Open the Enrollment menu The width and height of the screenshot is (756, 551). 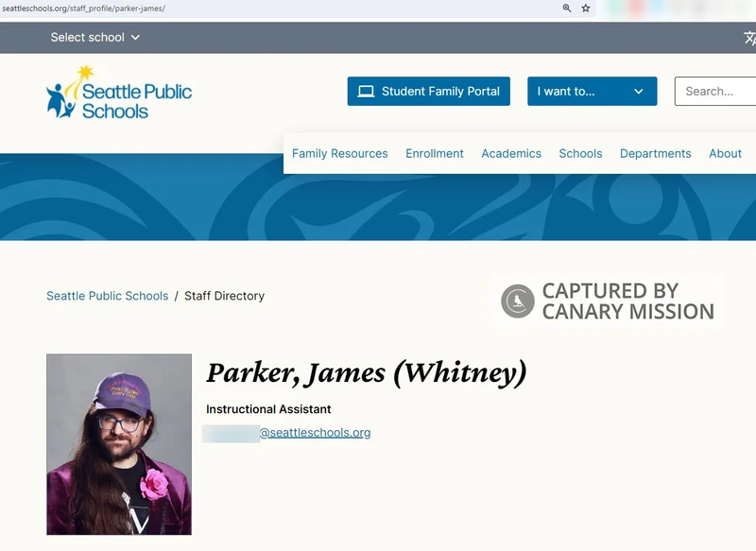435,153
